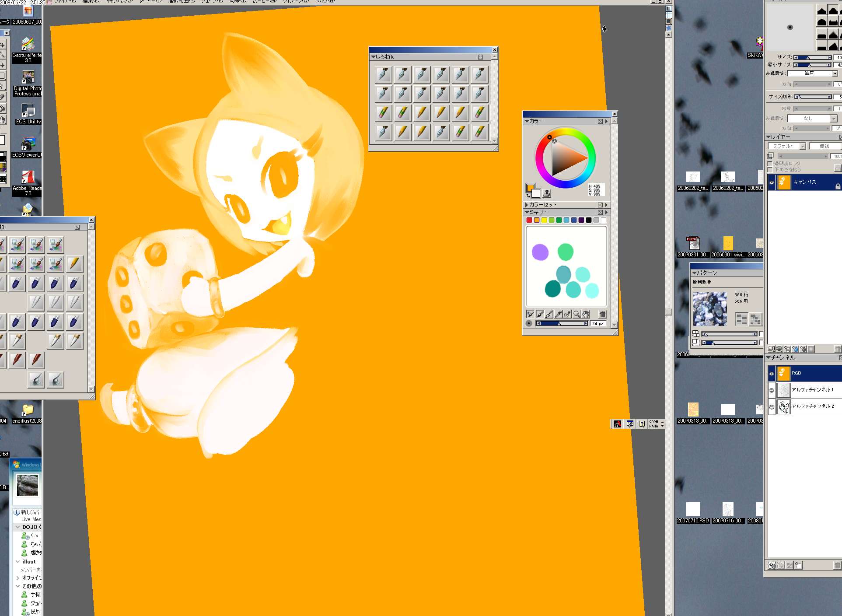Toggle visibility of アルファチャンネル 1
This screenshot has width=842, height=616.
coord(772,390)
